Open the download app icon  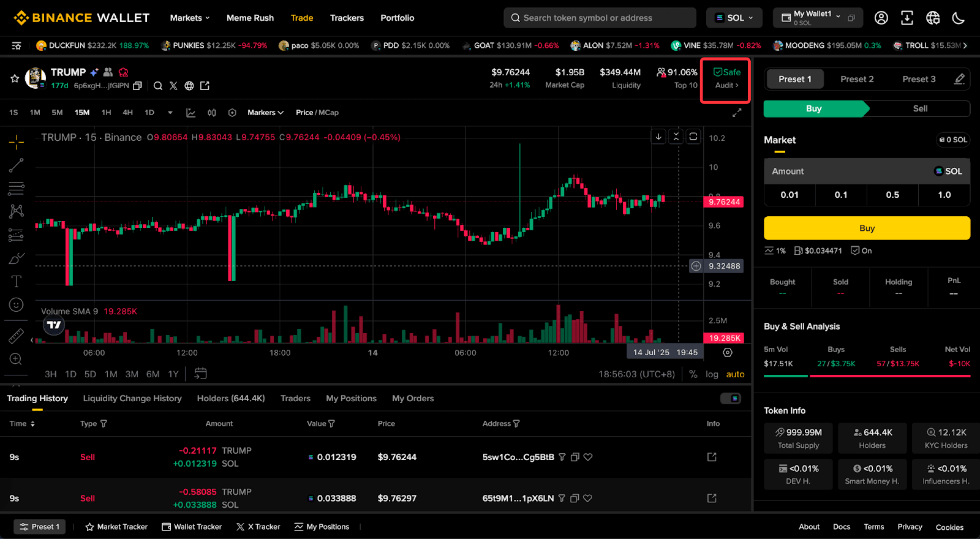(907, 18)
